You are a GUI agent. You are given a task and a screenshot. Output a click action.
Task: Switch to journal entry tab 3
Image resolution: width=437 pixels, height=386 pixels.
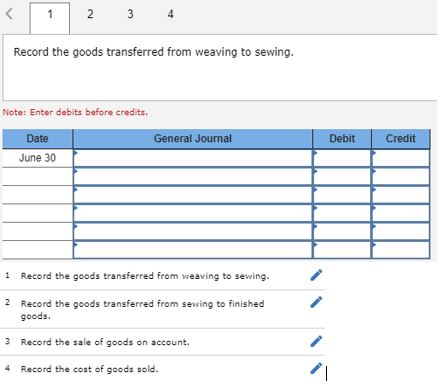[x=130, y=14]
